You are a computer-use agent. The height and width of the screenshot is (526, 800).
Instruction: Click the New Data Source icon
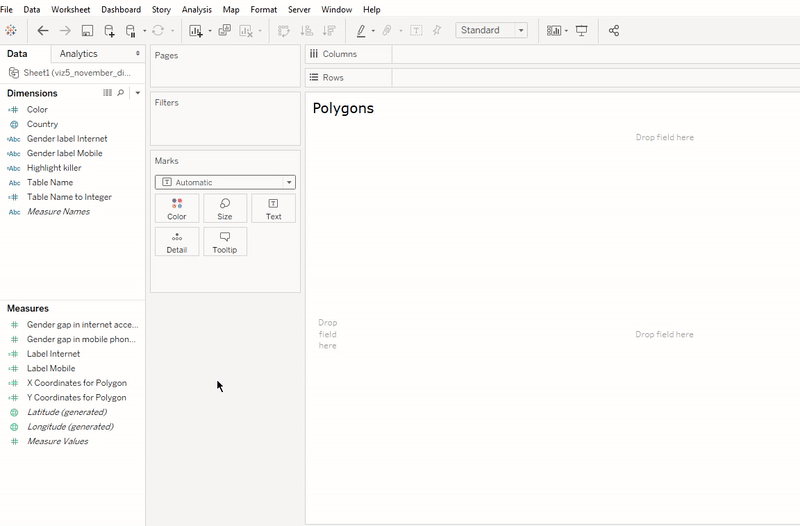pos(109,31)
